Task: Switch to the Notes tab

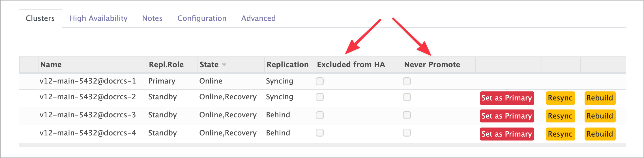Action: coord(152,18)
